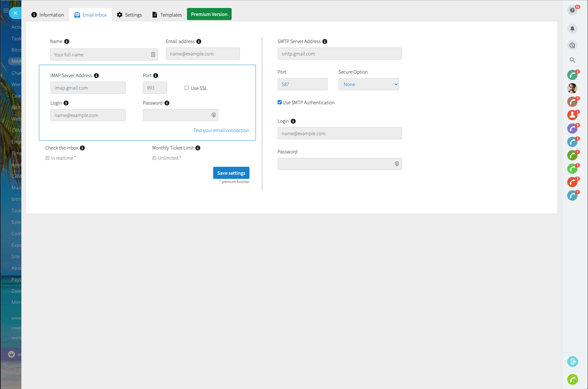Image resolution: width=588 pixels, height=389 pixels.
Task: Uncheck Use SMTP Authentication
Action: (x=279, y=102)
